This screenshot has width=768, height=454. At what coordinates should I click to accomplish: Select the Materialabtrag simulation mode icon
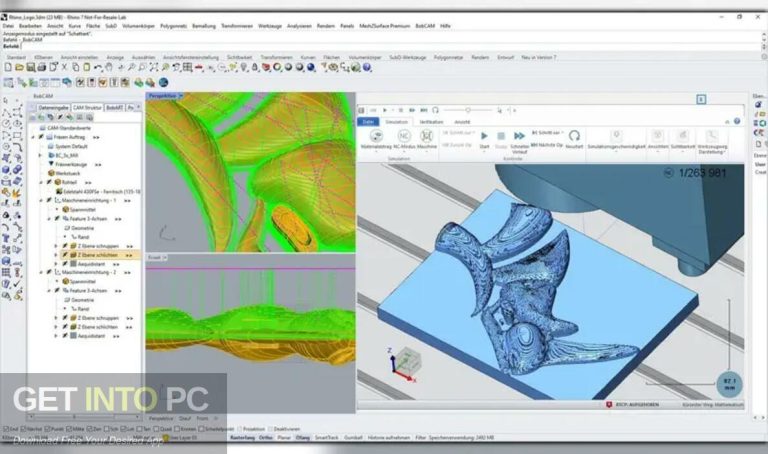377,136
